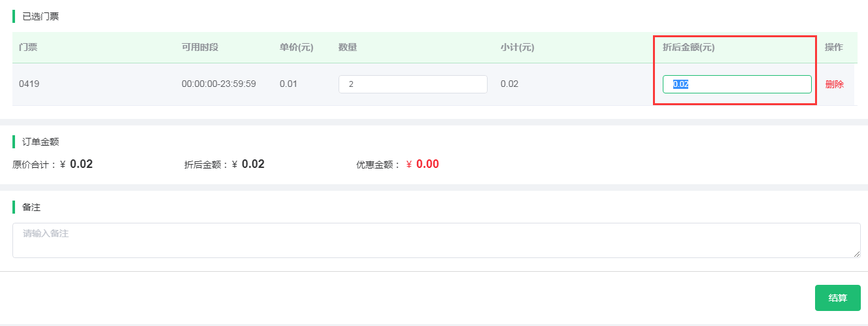Click the 折后金额 discounted amount input
The height and width of the screenshot is (326, 868).
737,84
